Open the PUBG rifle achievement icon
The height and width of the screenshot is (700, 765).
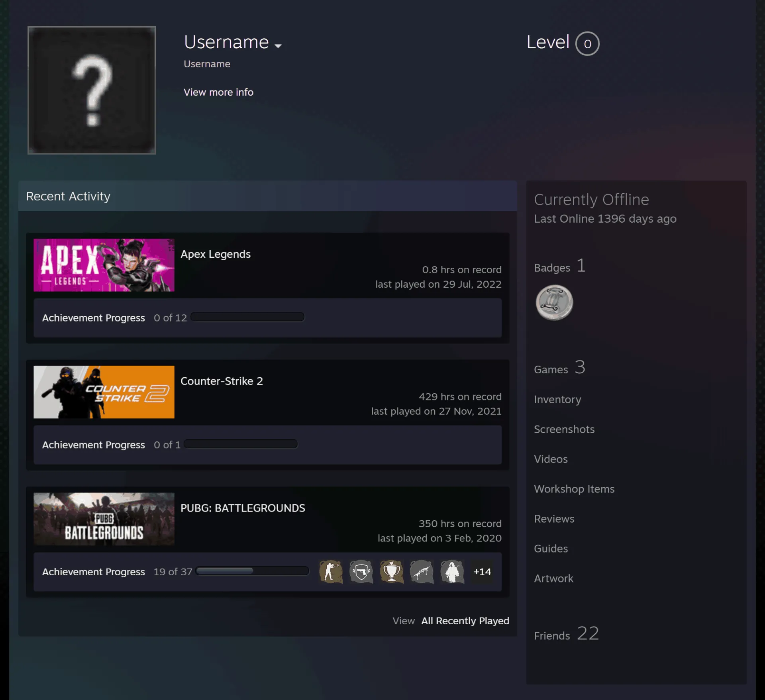pyautogui.click(x=422, y=572)
